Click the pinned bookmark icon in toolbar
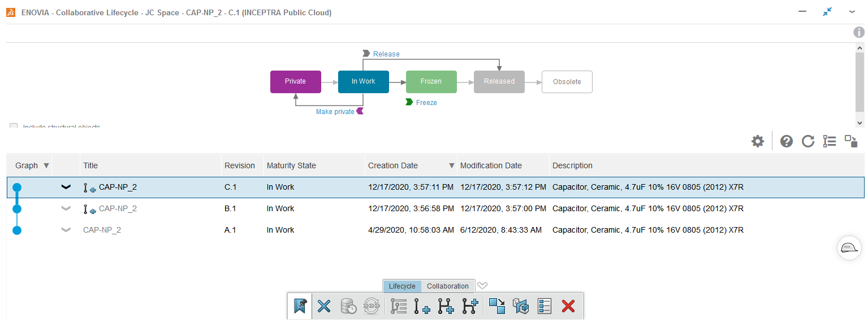This screenshot has height=323, width=868. [x=300, y=306]
